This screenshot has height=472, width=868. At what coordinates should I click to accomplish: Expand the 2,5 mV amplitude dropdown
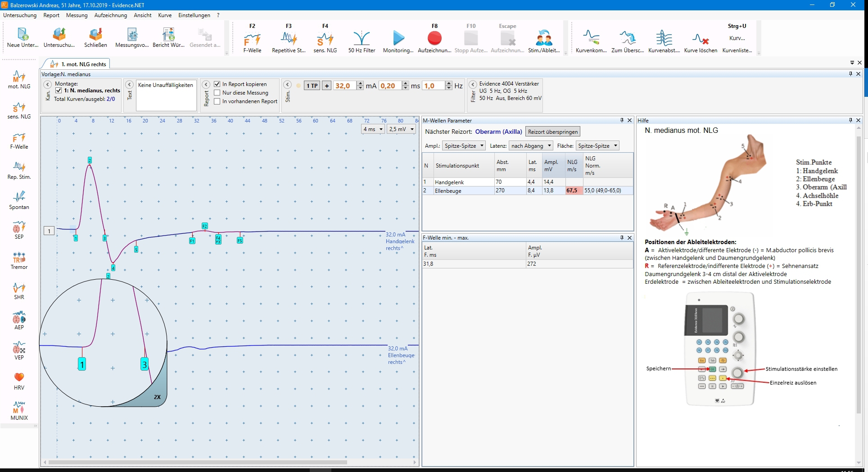click(x=401, y=129)
